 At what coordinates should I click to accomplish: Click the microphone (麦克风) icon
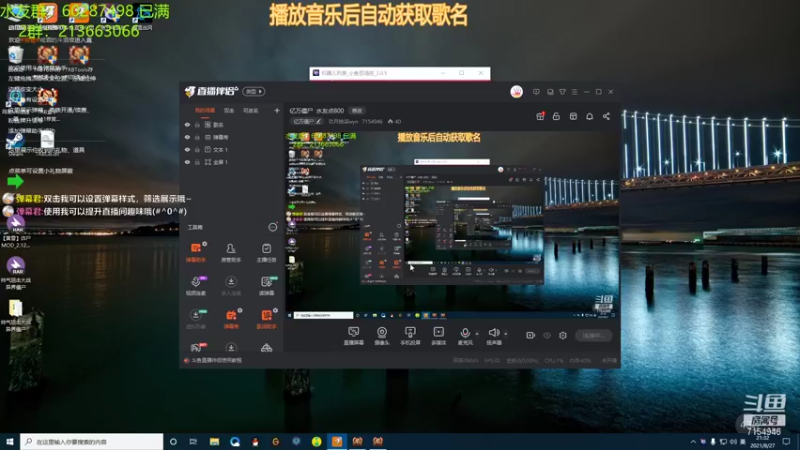pyautogui.click(x=465, y=333)
